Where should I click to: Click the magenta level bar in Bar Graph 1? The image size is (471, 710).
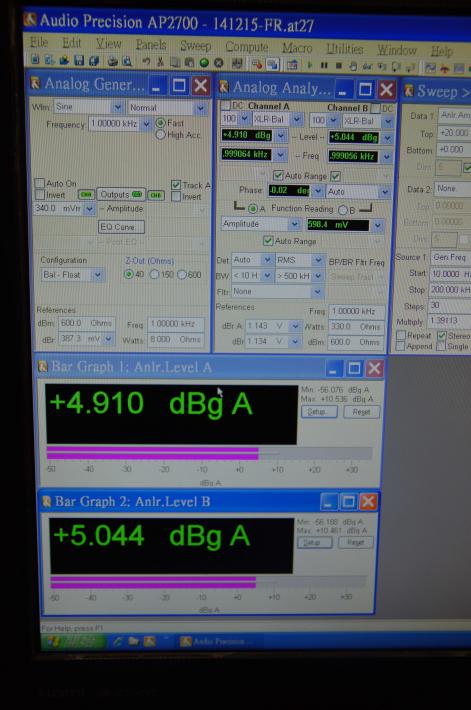(153, 453)
